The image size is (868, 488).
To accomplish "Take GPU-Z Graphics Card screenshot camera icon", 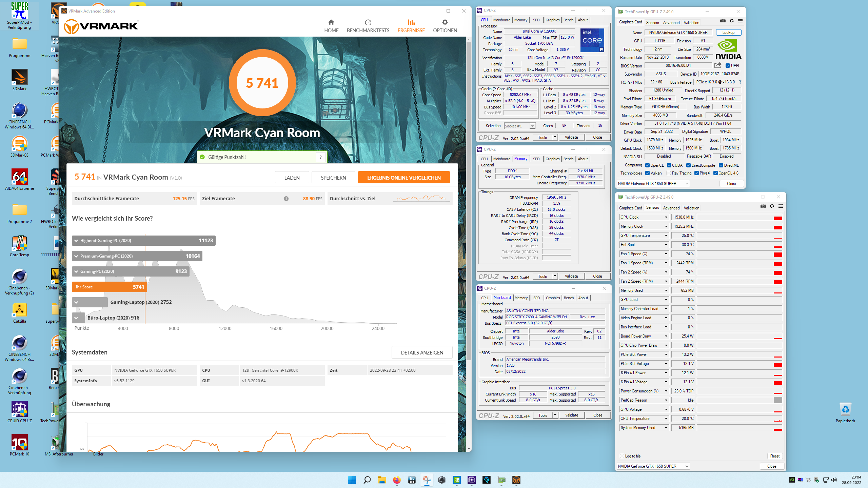I will tap(723, 21).
